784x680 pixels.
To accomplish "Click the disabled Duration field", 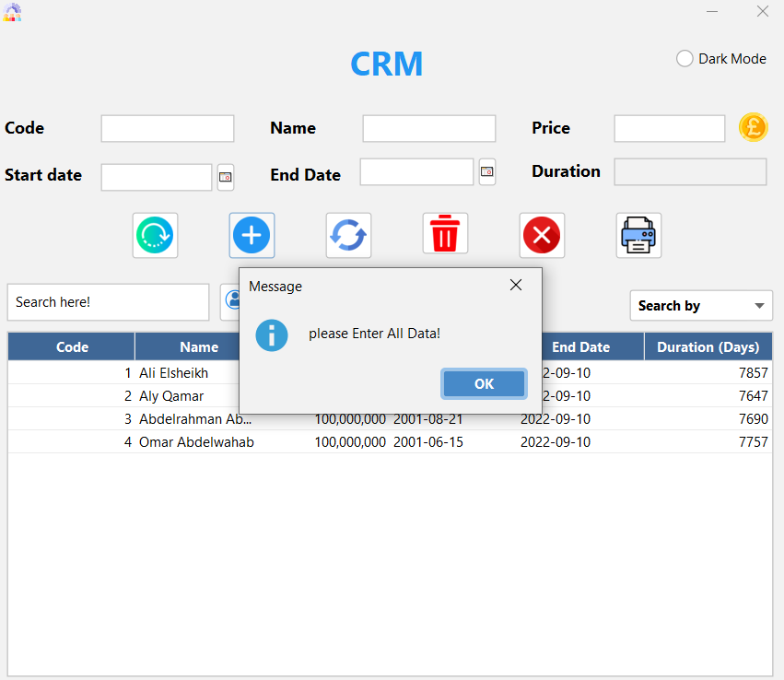I will click(x=690, y=172).
